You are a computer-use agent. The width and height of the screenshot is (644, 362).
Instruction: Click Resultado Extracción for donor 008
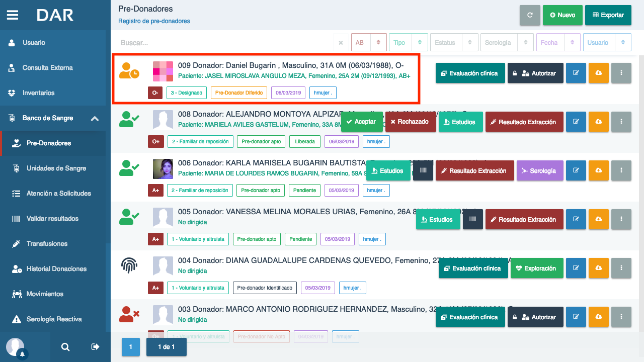[x=524, y=122]
